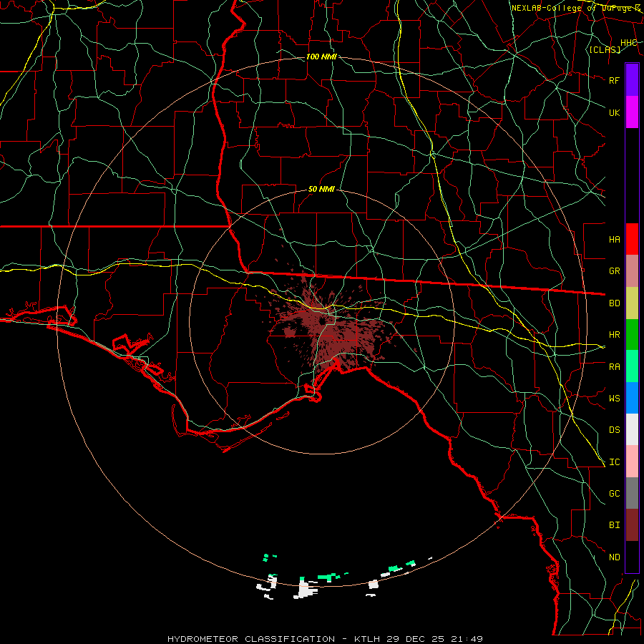The width and height of the screenshot is (644, 644).
Task: Select the IC light pink legend swatch
Action: (632, 462)
